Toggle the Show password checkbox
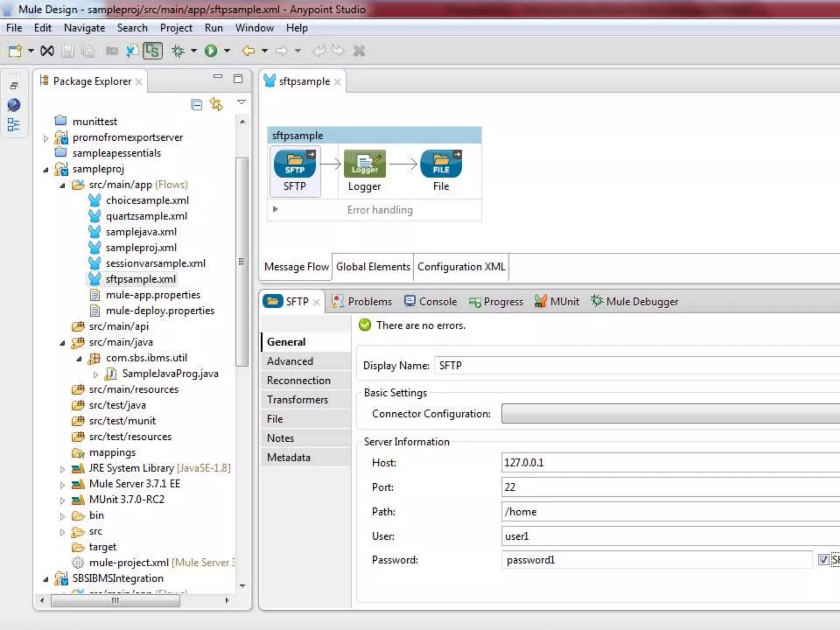The height and width of the screenshot is (630, 840). [x=823, y=560]
